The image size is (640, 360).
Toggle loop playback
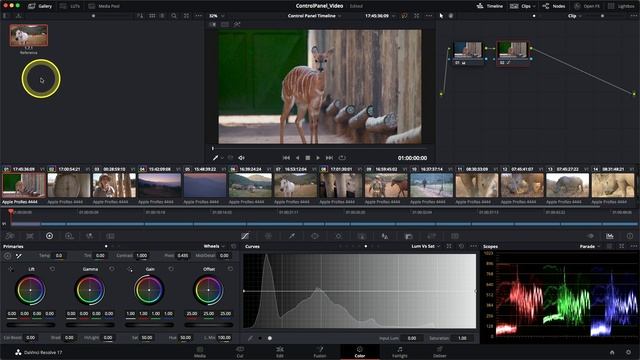pos(342,158)
